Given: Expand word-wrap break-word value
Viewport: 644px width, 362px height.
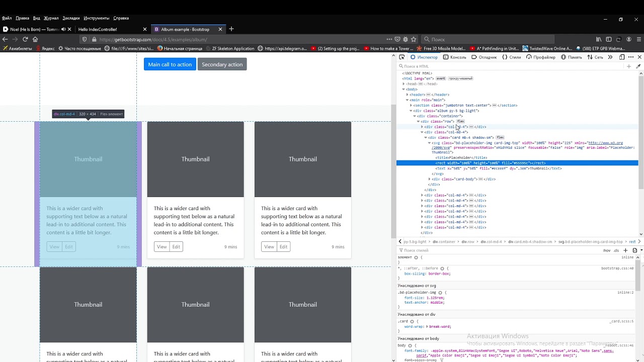Looking at the screenshot, I should click(x=427, y=327).
